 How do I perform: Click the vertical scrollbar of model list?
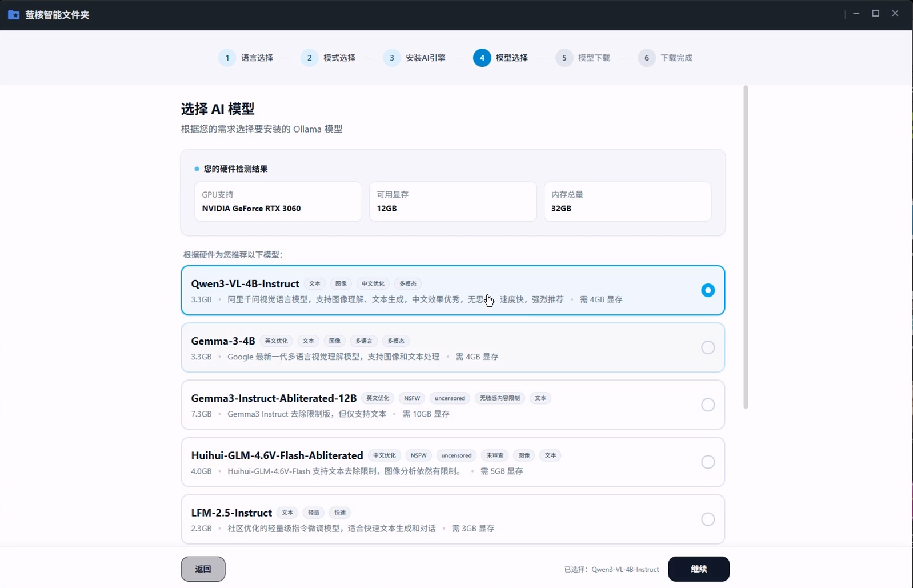745,247
